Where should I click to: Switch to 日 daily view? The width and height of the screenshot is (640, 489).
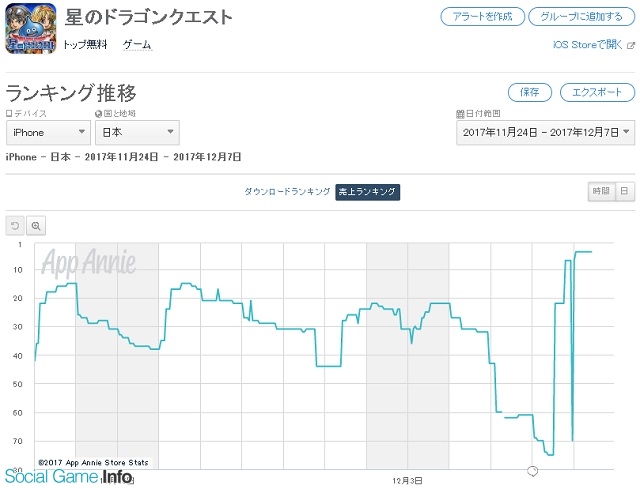[623, 191]
